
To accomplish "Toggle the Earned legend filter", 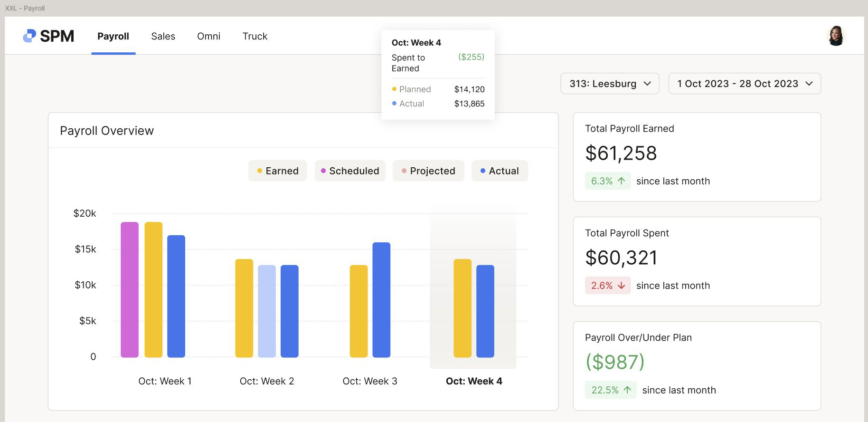I will click(x=277, y=171).
